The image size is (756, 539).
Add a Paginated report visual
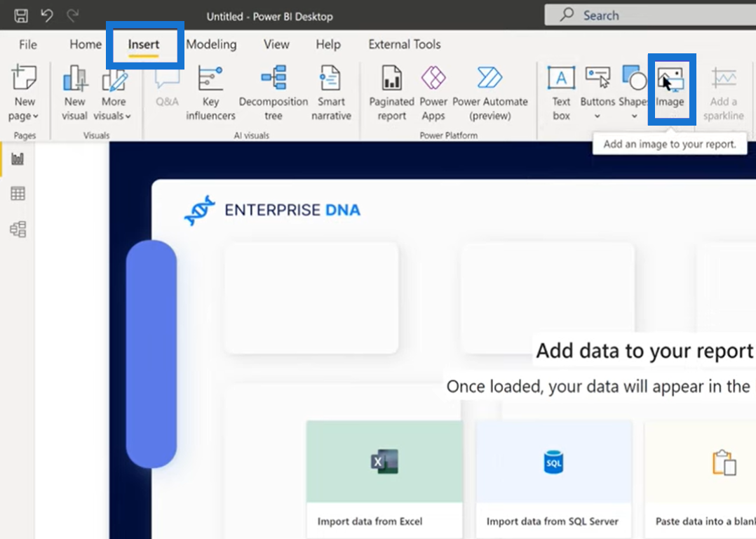(391, 93)
